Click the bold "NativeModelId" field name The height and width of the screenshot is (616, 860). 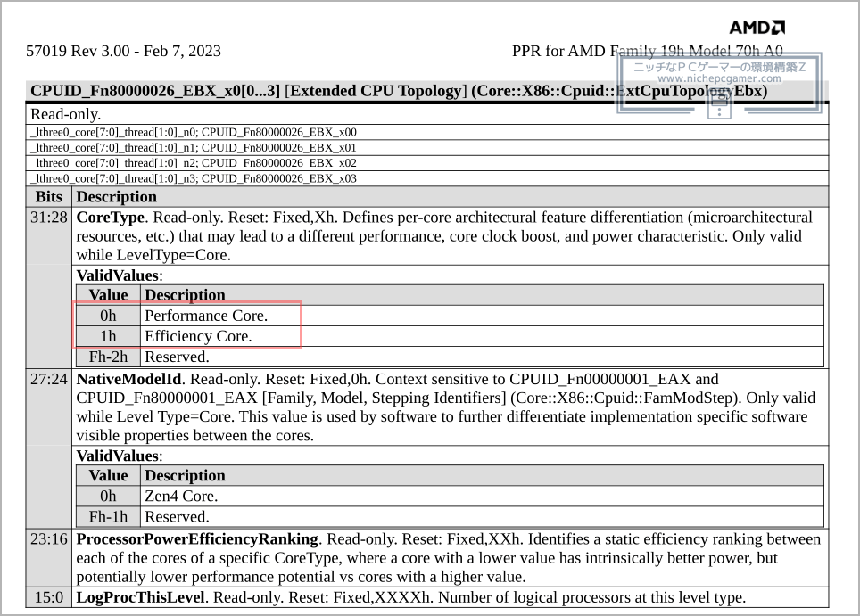pyautogui.click(x=128, y=379)
